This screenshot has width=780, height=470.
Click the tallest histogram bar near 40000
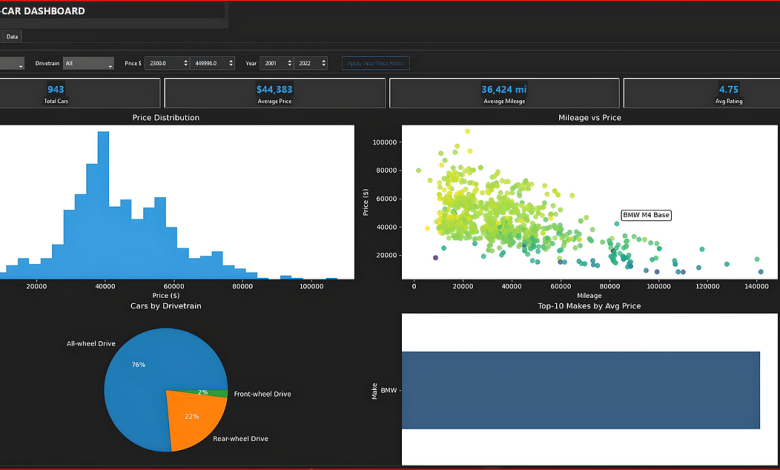point(103,205)
